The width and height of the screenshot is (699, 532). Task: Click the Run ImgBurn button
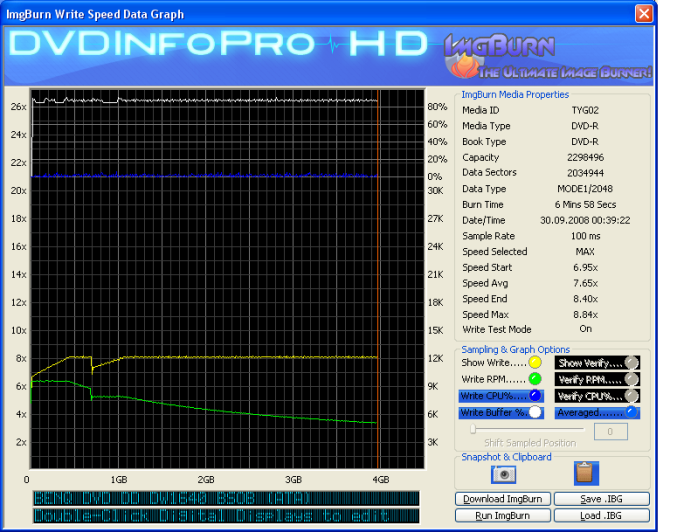503,516
